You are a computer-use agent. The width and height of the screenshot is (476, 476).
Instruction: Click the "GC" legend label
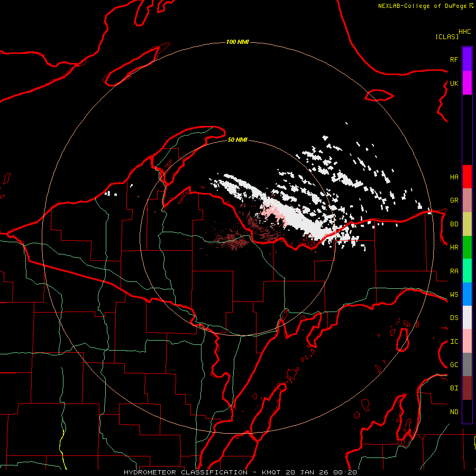coord(454,365)
